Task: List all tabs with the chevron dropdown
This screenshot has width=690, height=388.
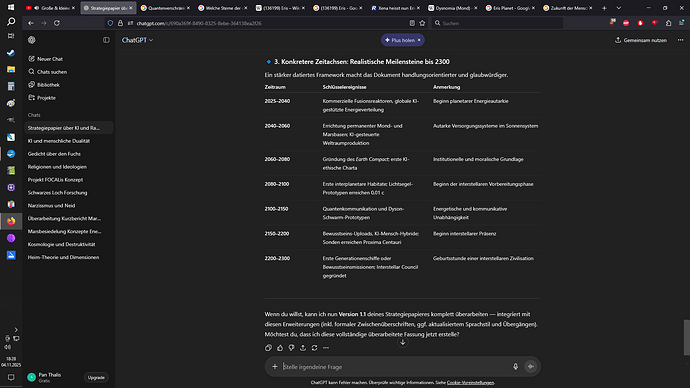Action: (618, 8)
